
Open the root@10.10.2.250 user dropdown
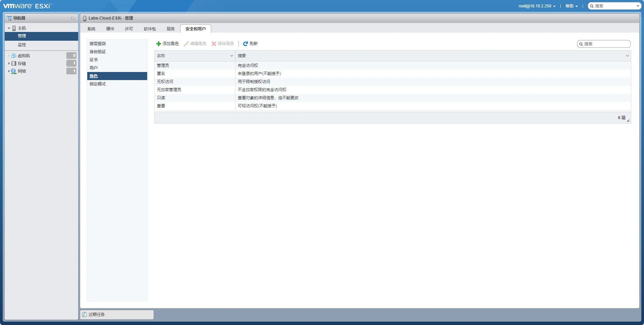point(537,6)
